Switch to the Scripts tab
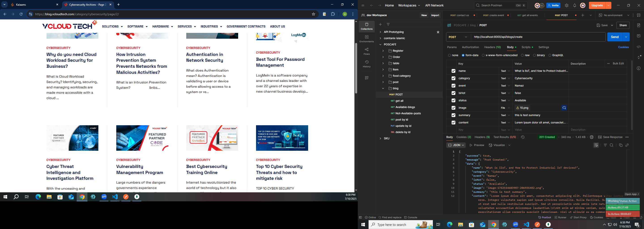The height and width of the screenshot is (229, 644). 527,47
